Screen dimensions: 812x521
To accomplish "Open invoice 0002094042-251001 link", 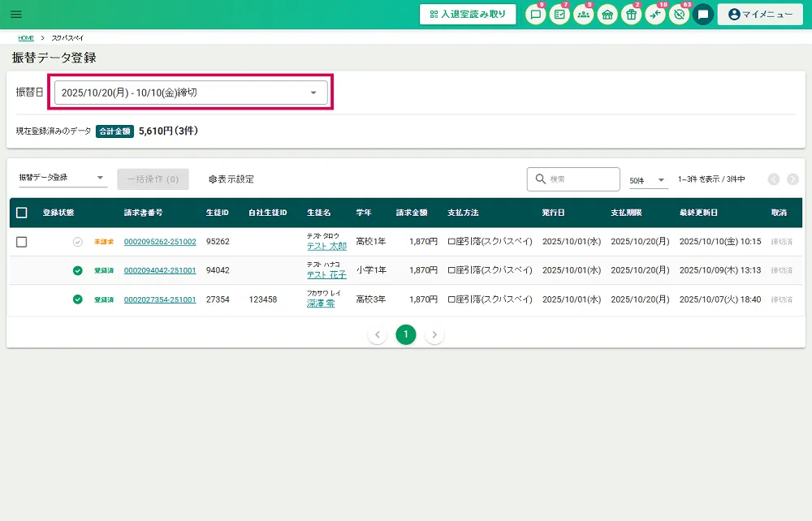I will (160, 270).
